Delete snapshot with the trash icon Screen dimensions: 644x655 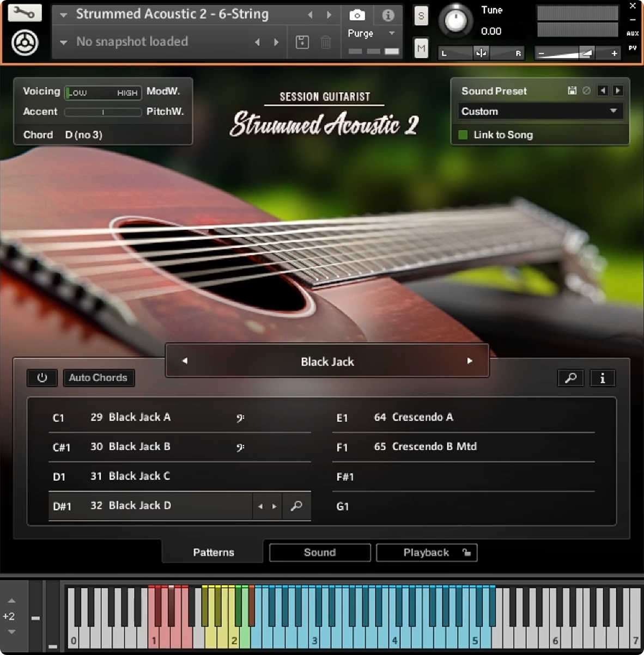point(326,42)
